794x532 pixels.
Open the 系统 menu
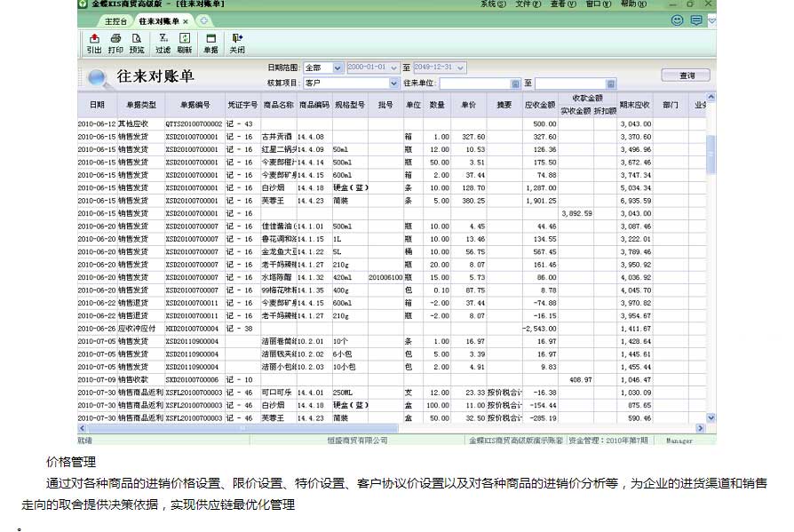(488, 4)
